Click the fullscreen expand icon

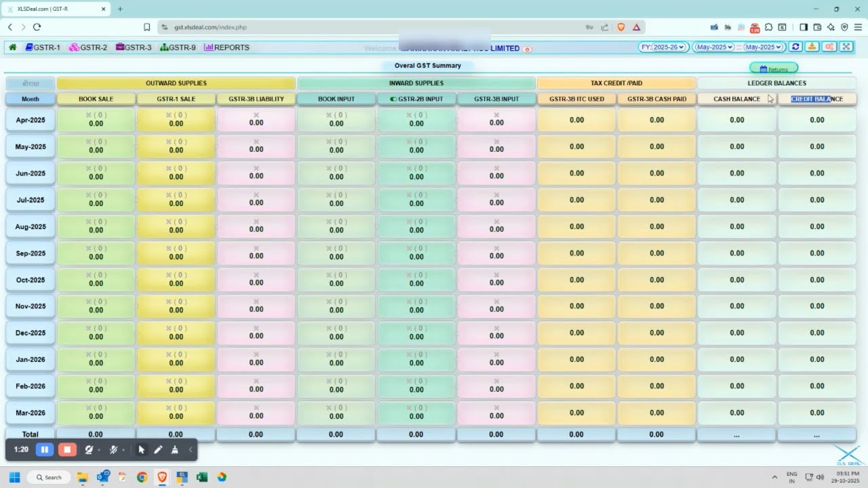pyautogui.click(x=846, y=47)
